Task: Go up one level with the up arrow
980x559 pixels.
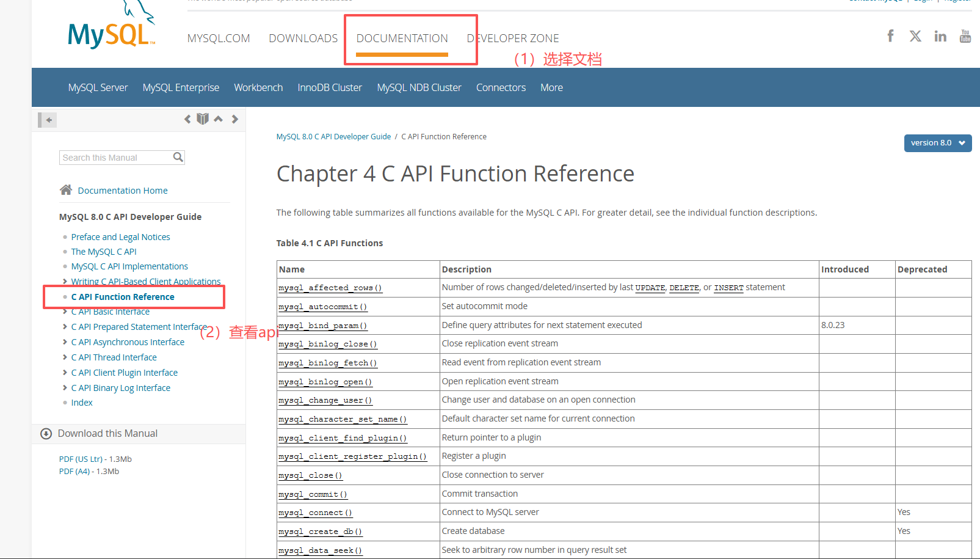Action: 219,119
